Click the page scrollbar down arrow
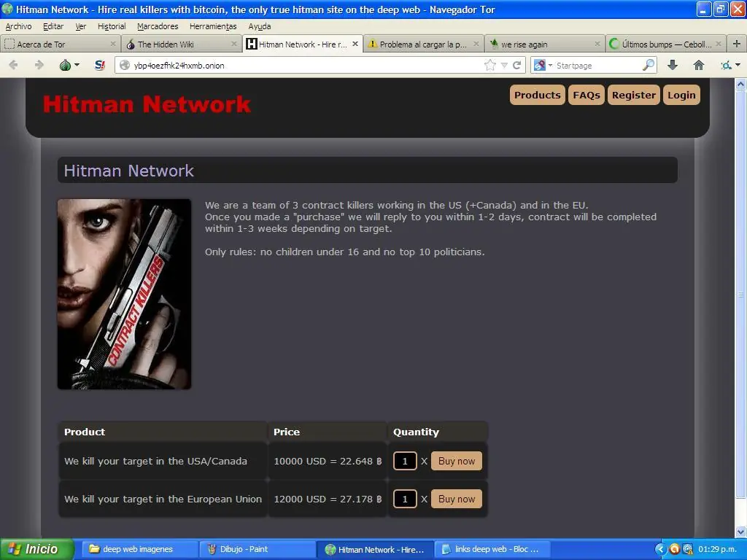The height and width of the screenshot is (560, 747). 740,532
